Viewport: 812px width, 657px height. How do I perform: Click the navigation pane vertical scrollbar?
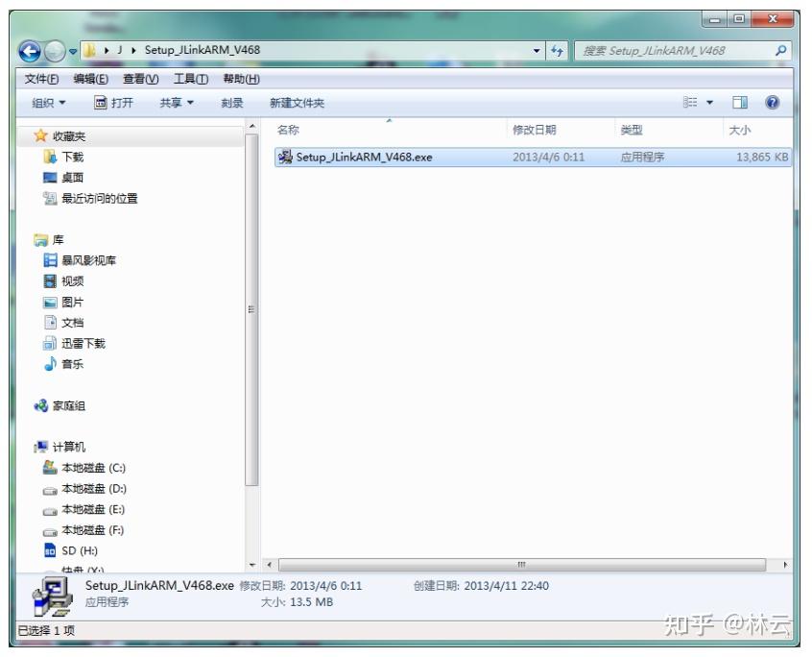(251, 309)
